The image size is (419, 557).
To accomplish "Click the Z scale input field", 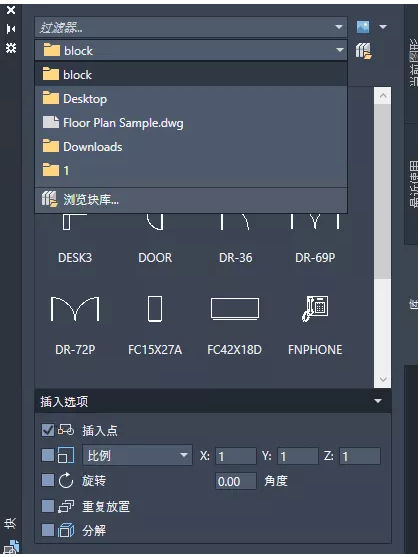I will (360, 456).
